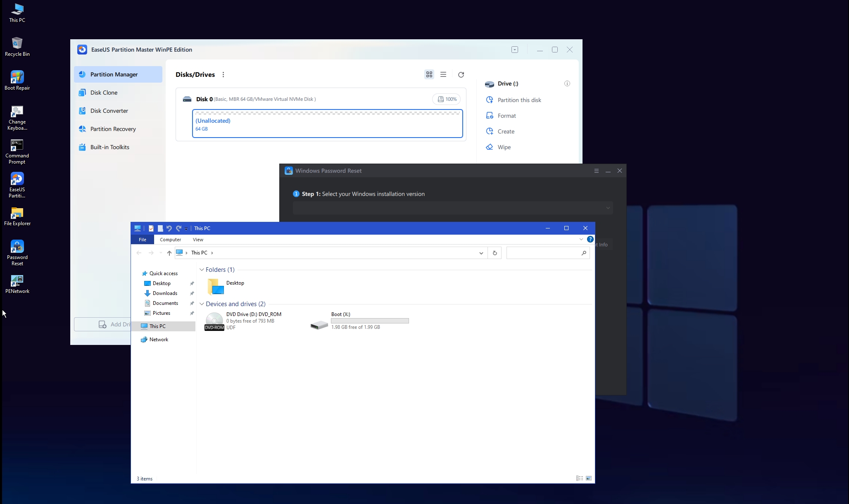
Task: Click Partition this disk
Action: point(519,100)
